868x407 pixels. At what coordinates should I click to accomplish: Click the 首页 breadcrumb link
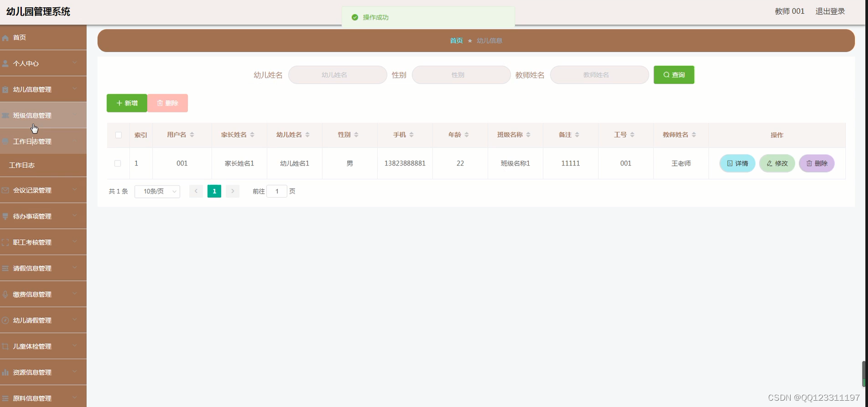(x=456, y=40)
